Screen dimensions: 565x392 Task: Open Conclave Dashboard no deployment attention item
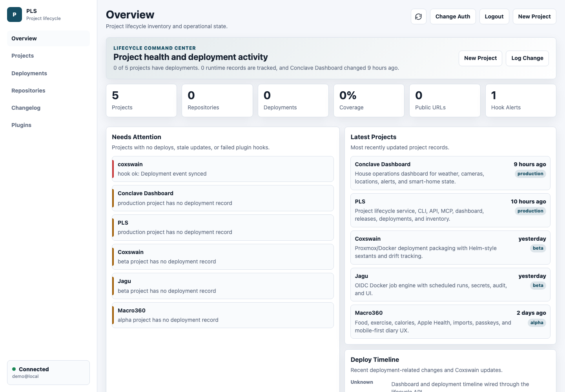pyautogui.click(x=223, y=198)
